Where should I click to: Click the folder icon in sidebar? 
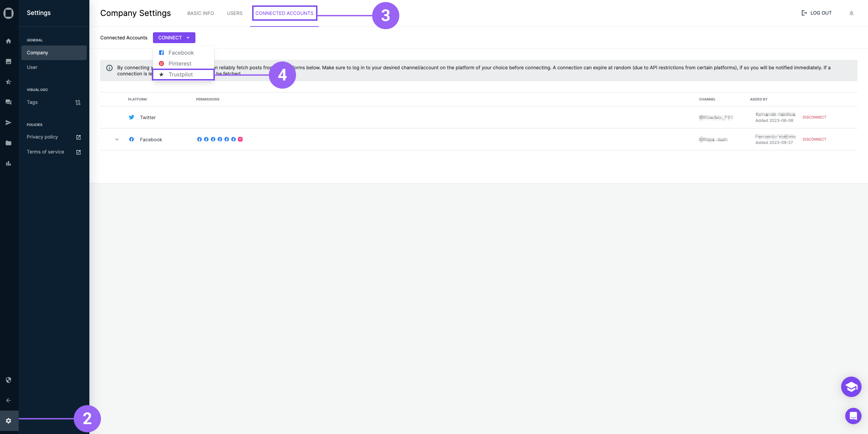9,143
